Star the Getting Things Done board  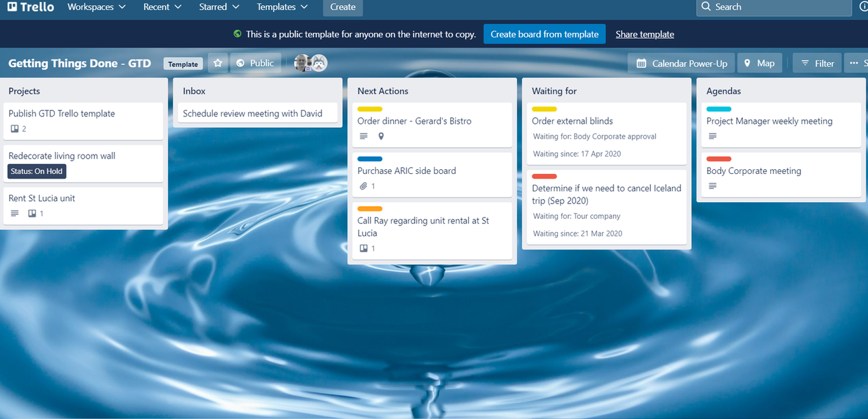218,62
